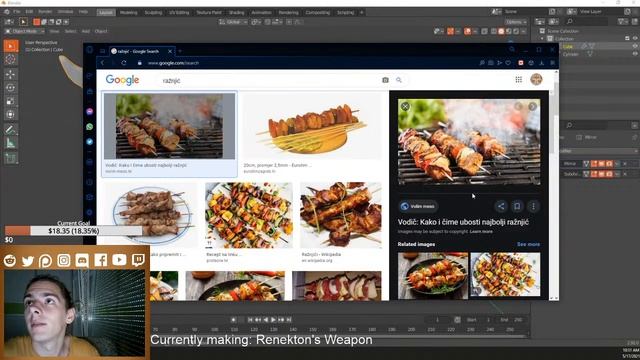Open more options for the selected image
Screen dimensions: 640x360
coord(533,206)
